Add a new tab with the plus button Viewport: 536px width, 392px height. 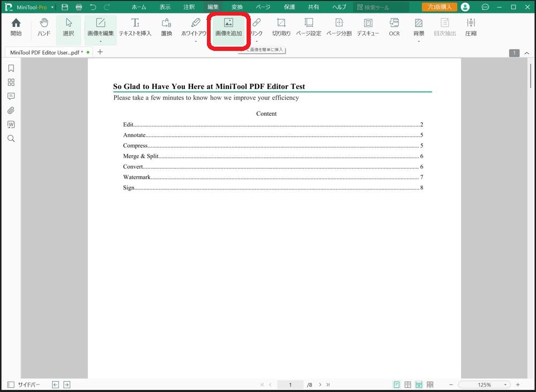pyautogui.click(x=100, y=52)
